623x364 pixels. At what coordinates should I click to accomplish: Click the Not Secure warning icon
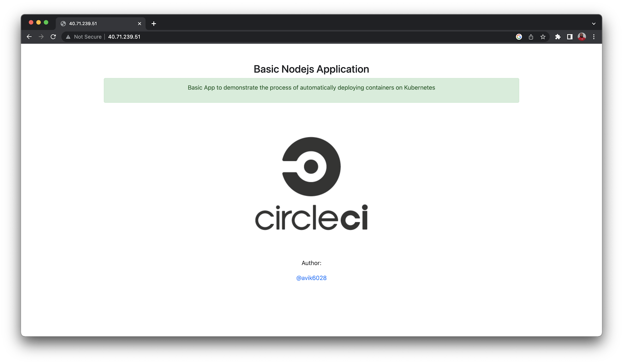click(68, 37)
